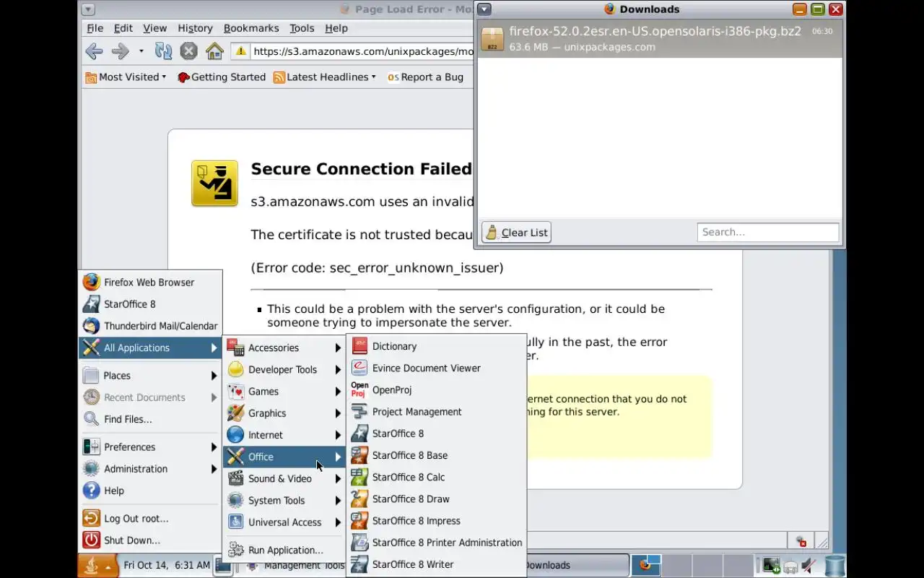The height and width of the screenshot is (578, 924).
Task: Click the Forward arrow in Firefox toolbar
Action: 120,51
